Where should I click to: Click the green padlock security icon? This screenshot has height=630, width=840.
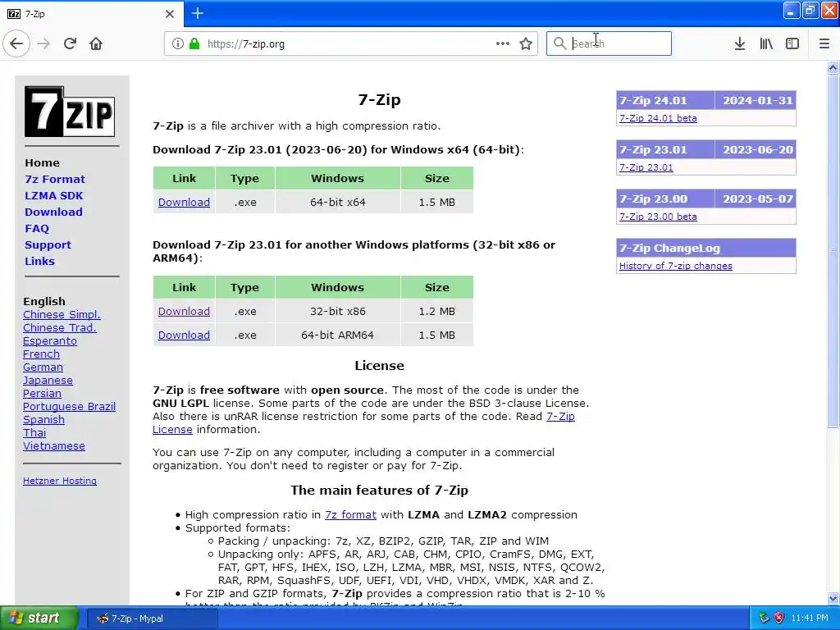pyautogui.click(x=194, y=43)
